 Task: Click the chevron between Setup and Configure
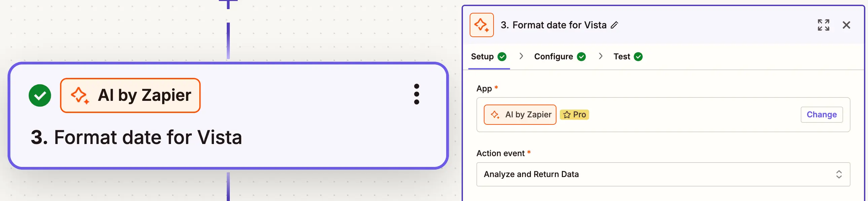[521, 56]
